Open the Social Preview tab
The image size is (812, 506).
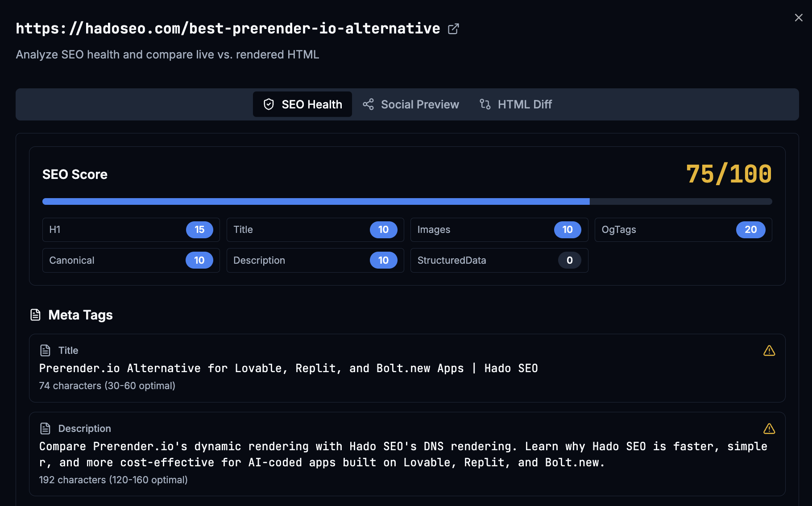pyautogui.click(x=411, y=104)
